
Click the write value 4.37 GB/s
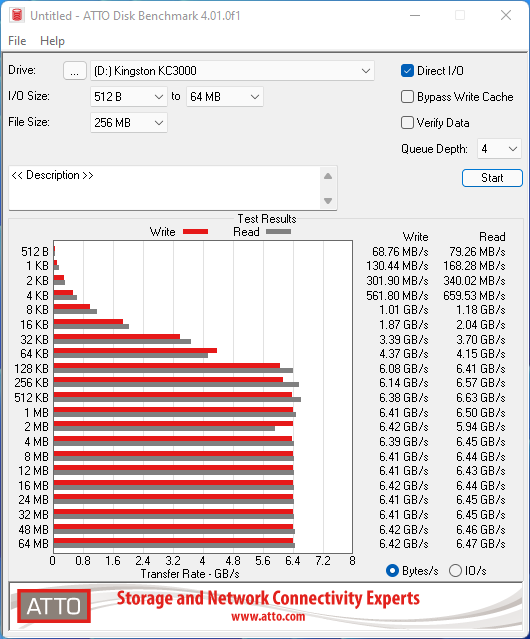pos(404,354)
